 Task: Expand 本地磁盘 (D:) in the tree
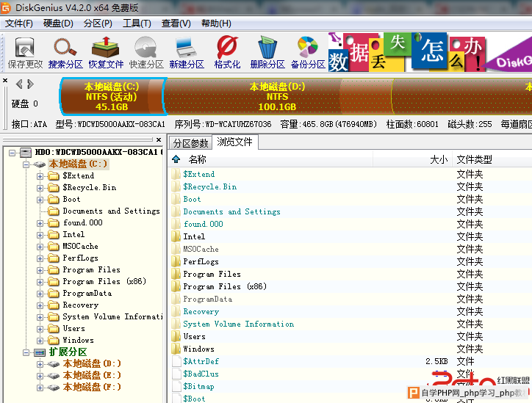[x=40, y=364]
